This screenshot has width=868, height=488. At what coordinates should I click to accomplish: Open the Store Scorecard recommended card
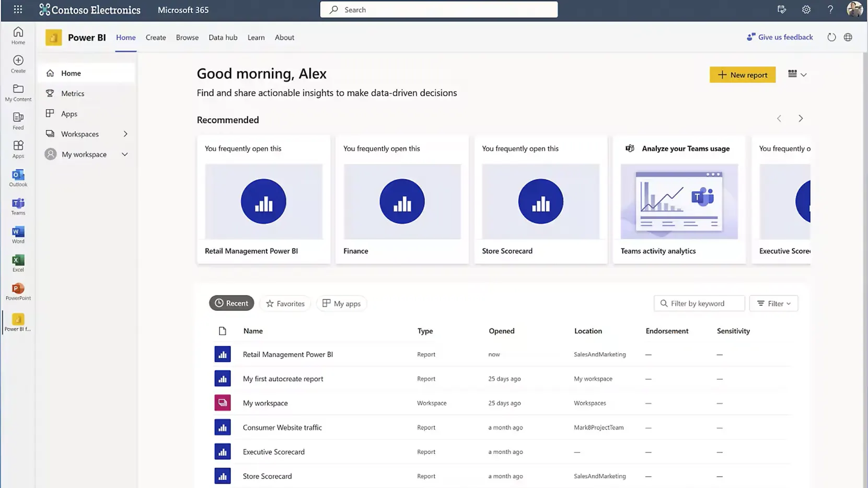click(541, 200)
